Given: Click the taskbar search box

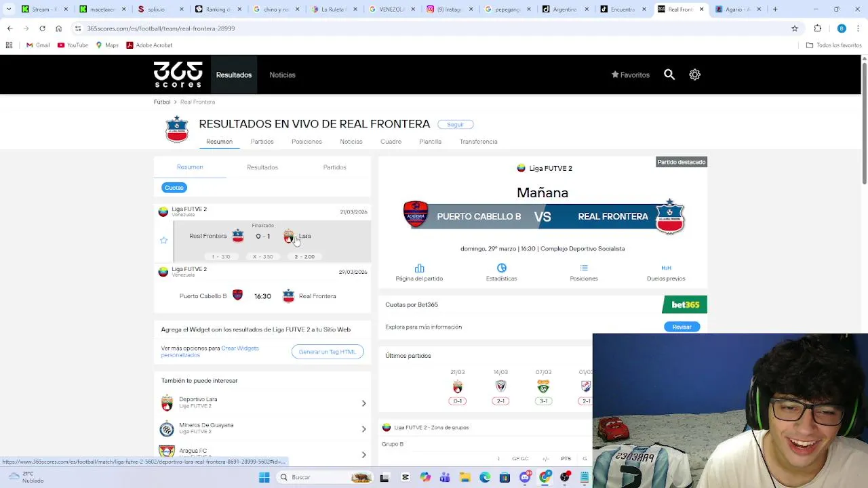Looking at the screenshot, I should click(x=325, y=477).
